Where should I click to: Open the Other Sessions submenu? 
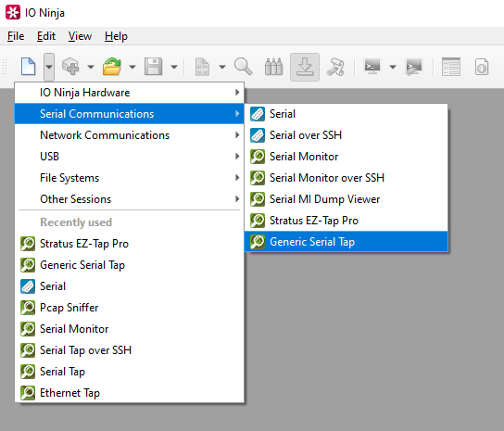click(x=130, y=199)
